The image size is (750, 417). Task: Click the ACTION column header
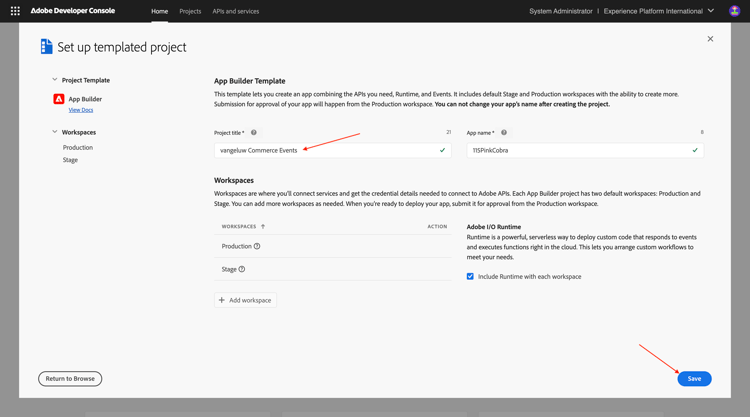(x=437, y=227)
